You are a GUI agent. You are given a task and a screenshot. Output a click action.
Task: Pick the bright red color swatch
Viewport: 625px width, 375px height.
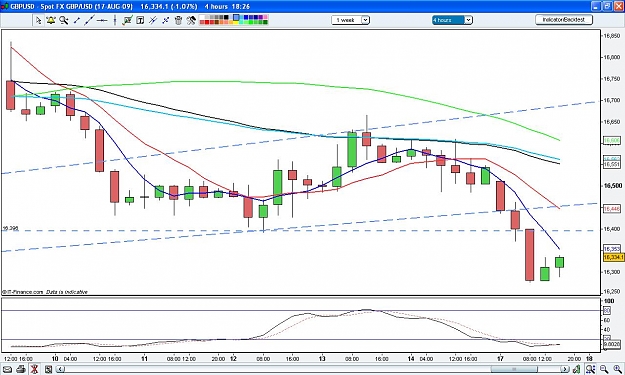[x=207, y=22]
